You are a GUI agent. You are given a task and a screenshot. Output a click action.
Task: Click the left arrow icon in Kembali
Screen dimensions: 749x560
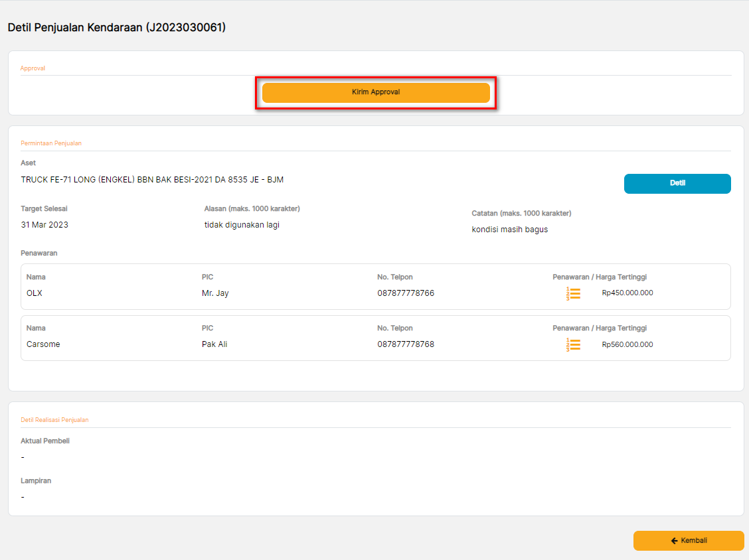674,541
